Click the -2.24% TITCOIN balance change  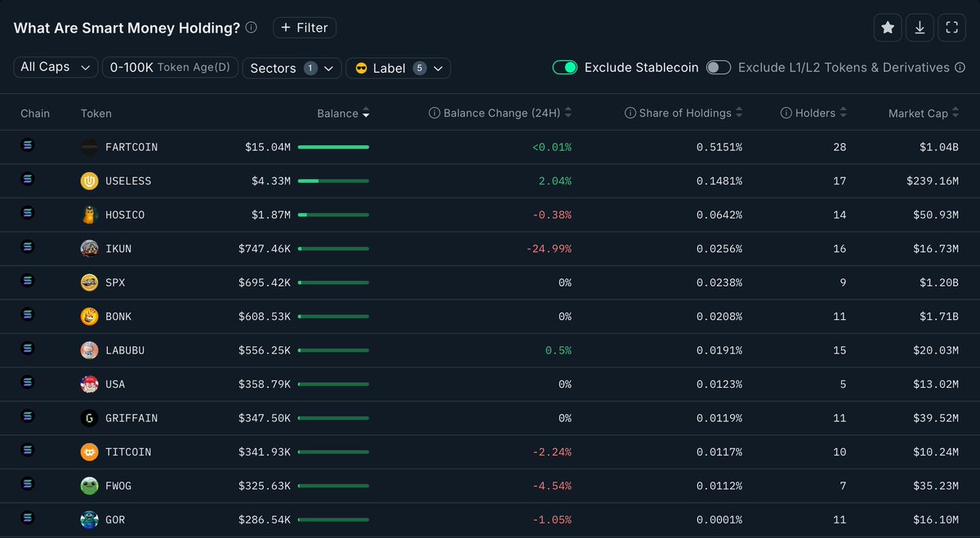[x=550, y=452]
